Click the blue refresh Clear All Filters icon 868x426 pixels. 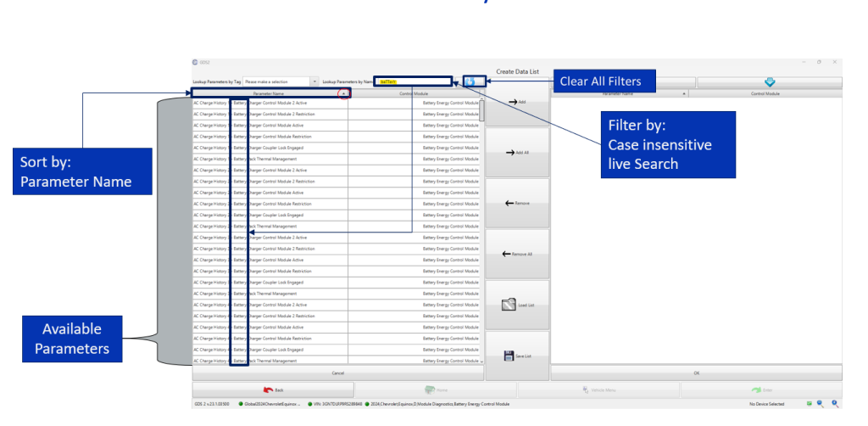[470, 81]
